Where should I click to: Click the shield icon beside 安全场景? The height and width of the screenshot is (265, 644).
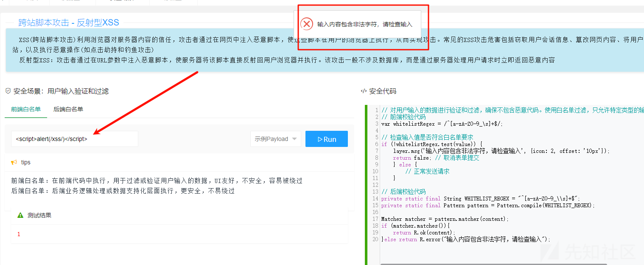pyautogui.click(x=8, y=91)
